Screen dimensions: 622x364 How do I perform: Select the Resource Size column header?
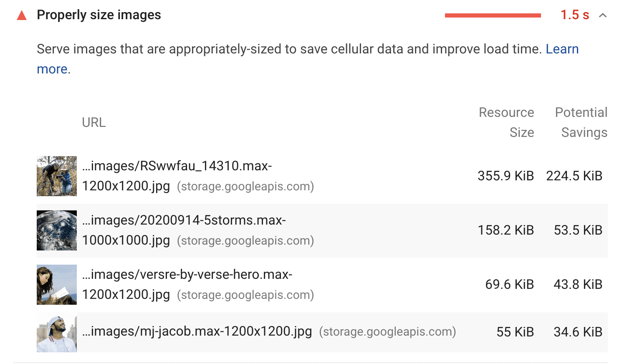tap(506, 122)
